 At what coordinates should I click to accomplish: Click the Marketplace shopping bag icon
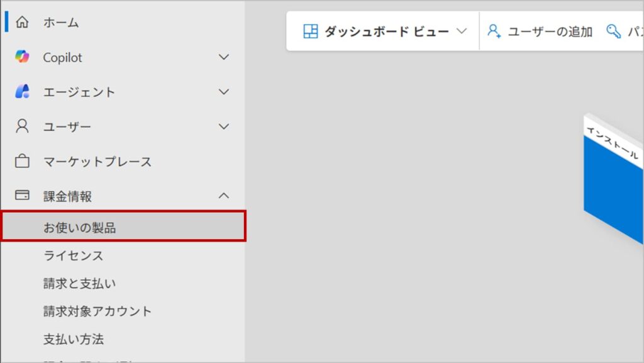[22, 162]
